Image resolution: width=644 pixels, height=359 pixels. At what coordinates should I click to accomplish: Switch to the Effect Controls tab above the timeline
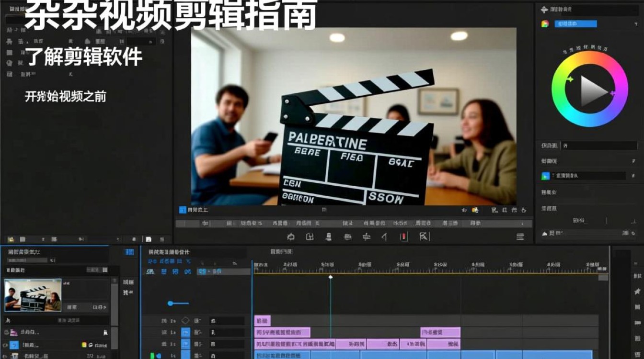point(168,251)
